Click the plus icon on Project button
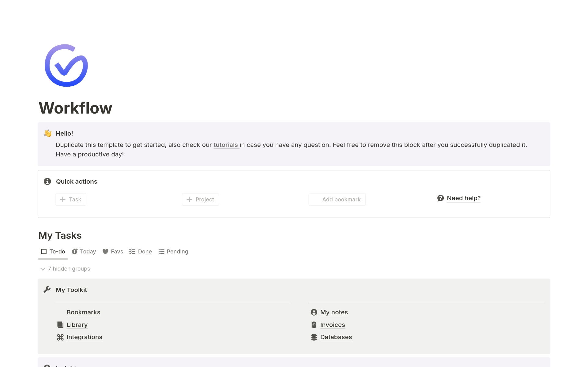This screenshot has height=367, width=588. [x=189, y=200]
